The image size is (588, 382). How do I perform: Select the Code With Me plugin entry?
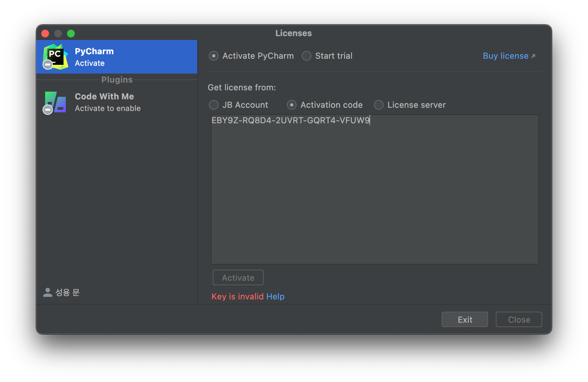coord(117,103)
